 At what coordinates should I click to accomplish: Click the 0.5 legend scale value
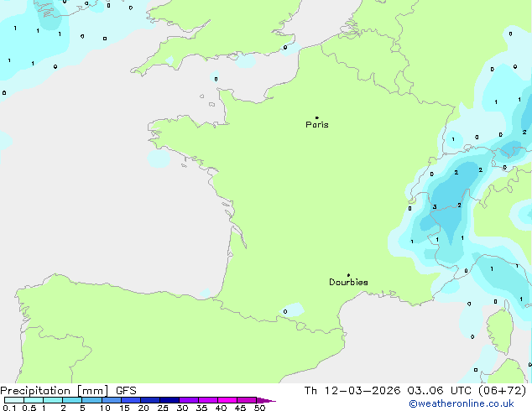click(29, 408)
